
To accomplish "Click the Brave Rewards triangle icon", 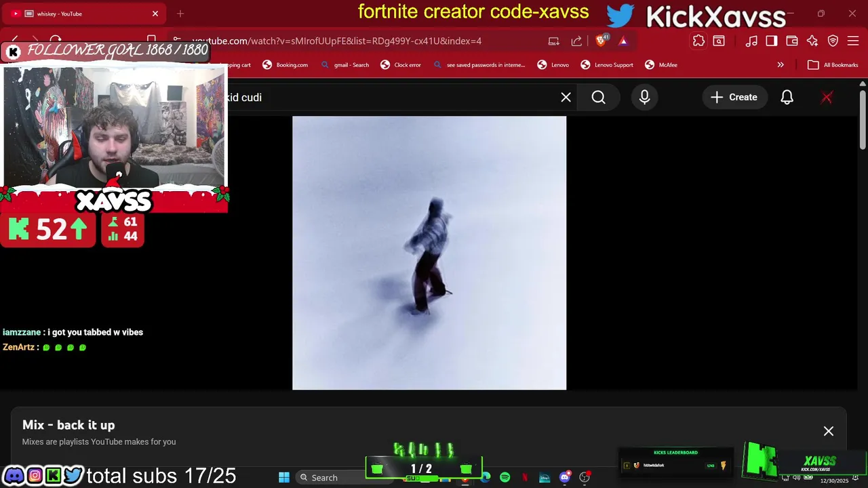I will [x=623, y=41].
